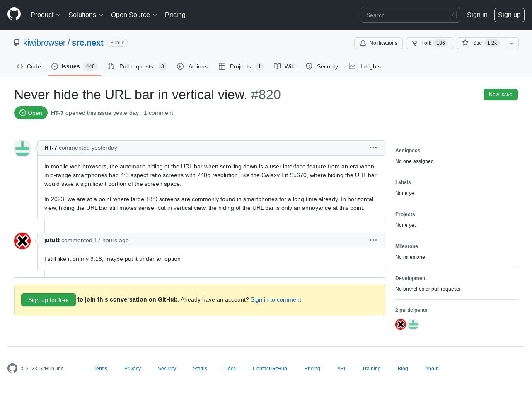Click the '17 hours ago' timestamp
Viewport: 532px width, 394px height.
[111, 240]
